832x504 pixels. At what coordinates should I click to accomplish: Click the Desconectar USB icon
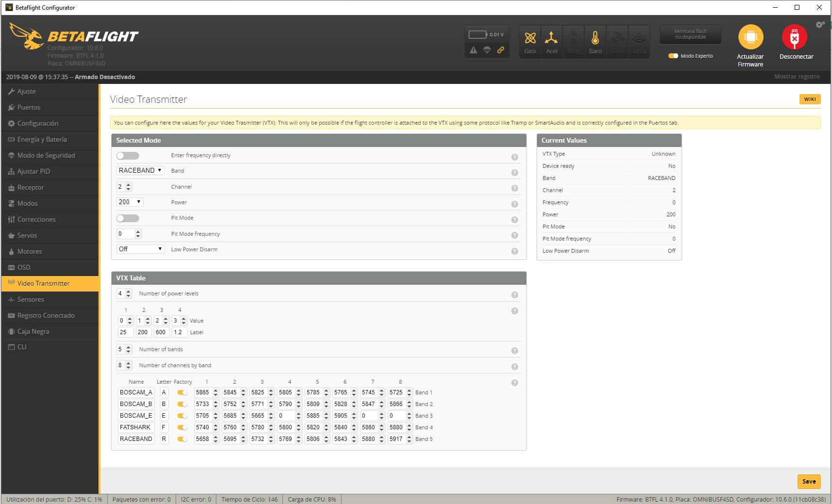[x=794, y=37]
